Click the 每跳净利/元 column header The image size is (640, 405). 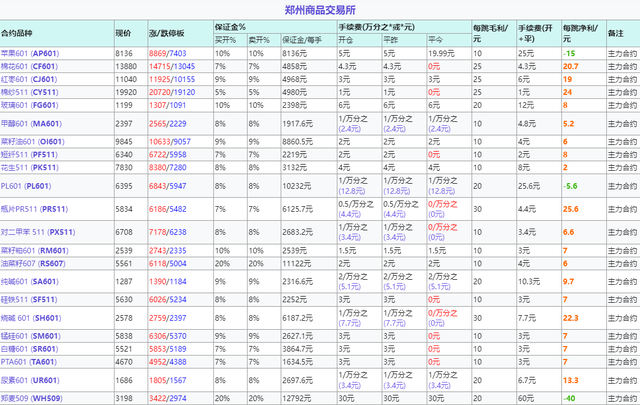click(x=581, y=33)
